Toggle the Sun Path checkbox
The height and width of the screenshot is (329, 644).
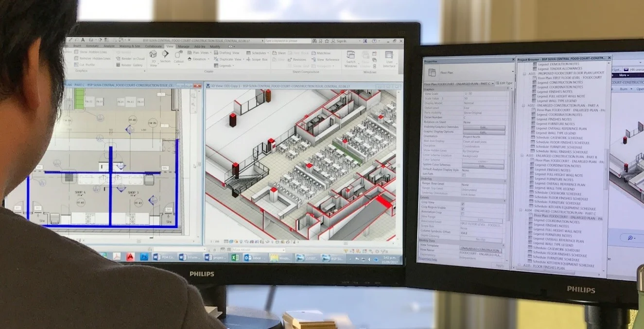(464, 175)
